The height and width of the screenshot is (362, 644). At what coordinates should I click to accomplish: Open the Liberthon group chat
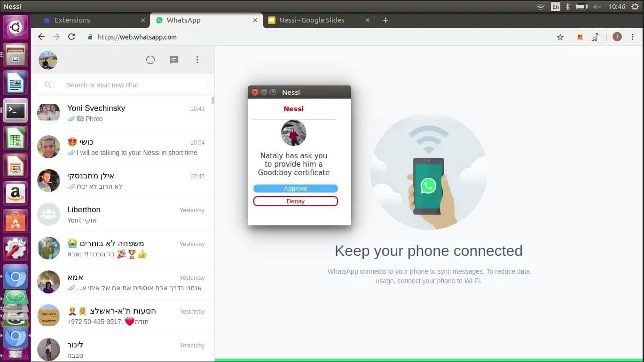click(x=122, y=215)
